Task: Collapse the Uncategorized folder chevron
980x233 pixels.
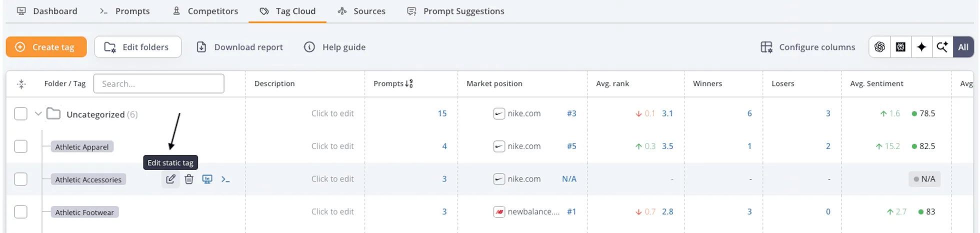Action: 38,114
